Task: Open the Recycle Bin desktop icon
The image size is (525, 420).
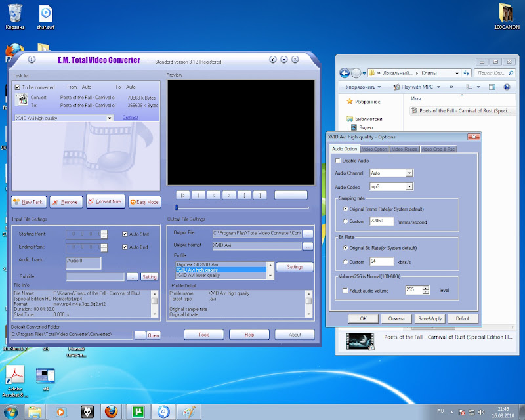Action: tap(14, 13)
